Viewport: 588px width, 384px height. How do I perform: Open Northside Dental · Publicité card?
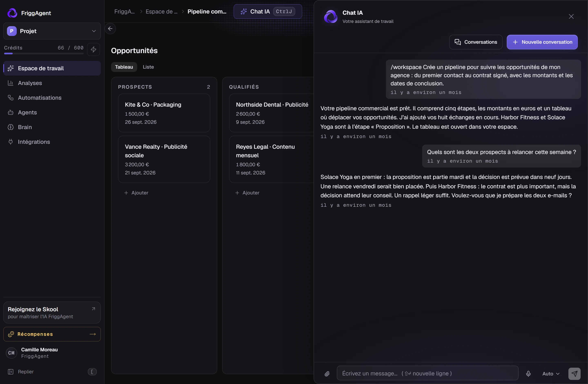(x=271, y=113)
